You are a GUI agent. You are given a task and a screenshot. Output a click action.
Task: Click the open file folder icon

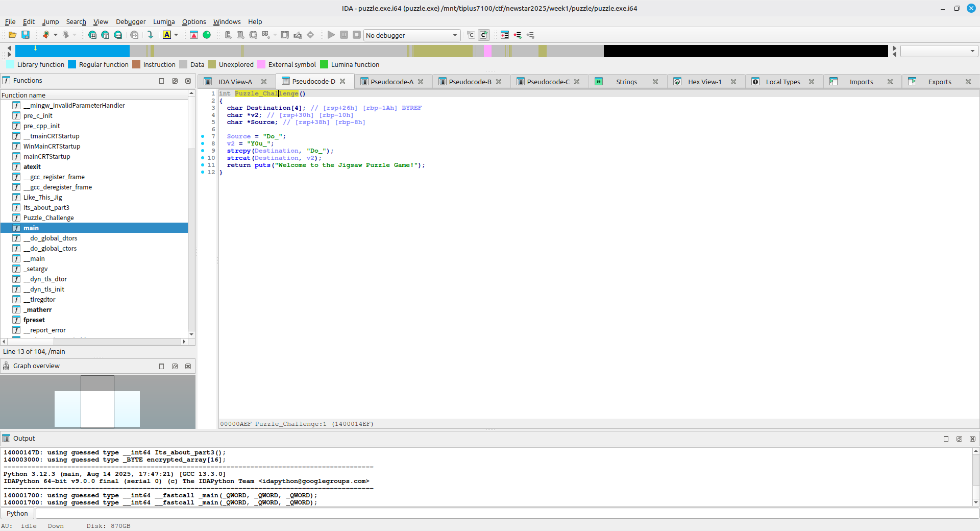coord(12,35)
